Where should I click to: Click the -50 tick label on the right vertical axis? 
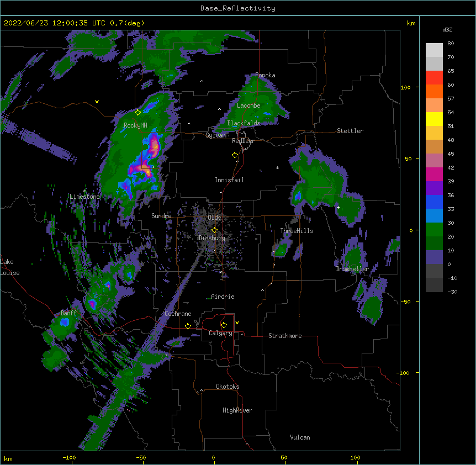(x=405, y=302)
